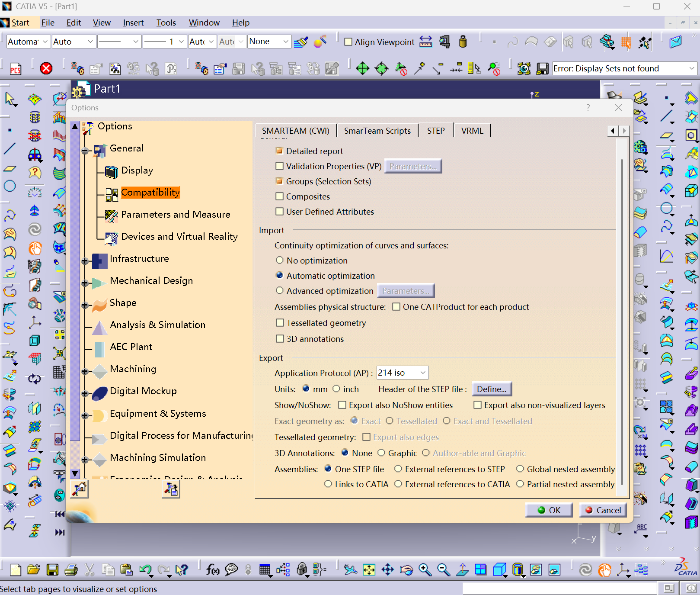Viewport: 700px width, 595px height.
Task: Click options tree scroll down arrow
Action: tap(75, 473)
